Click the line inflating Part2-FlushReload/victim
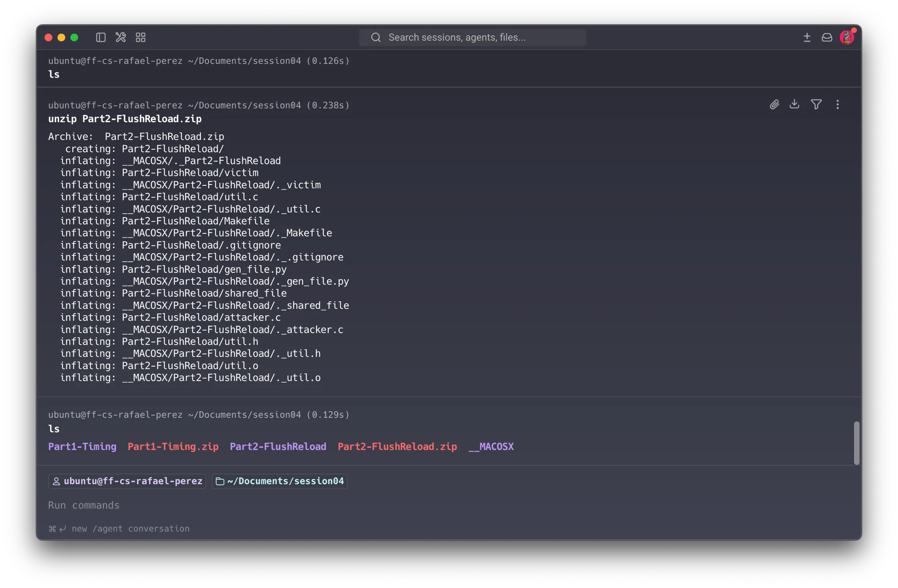Viewport: 898px width, 588px height. pos(159,173)
